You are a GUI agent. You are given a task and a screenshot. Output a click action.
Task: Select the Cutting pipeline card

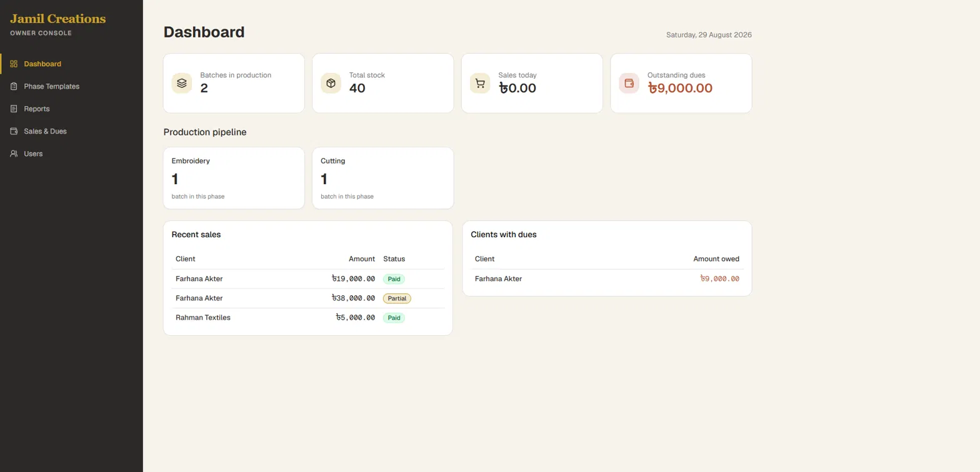382,178
